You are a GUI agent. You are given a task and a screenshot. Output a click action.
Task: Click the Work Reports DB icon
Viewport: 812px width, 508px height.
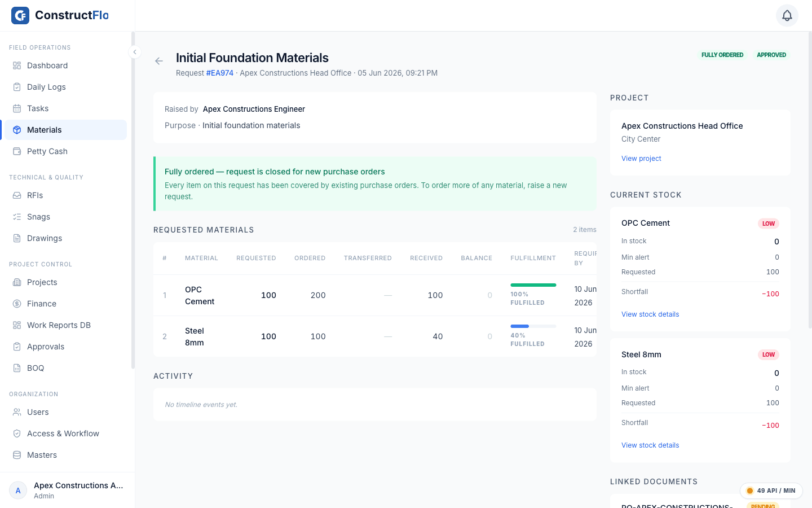point(17,325)
